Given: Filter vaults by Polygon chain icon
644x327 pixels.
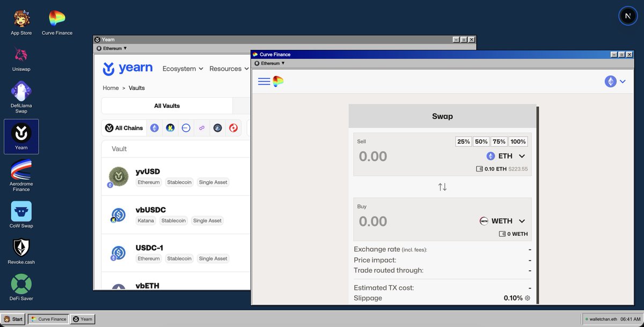Looking at the screenshot, I should click(x=202, y=128).
